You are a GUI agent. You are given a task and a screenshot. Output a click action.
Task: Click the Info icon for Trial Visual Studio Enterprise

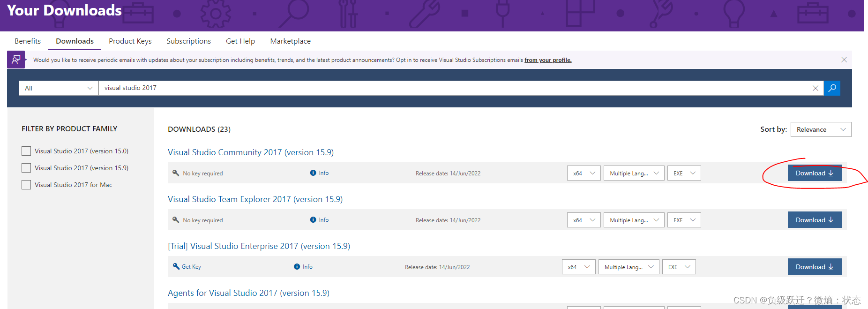[297, 267]
